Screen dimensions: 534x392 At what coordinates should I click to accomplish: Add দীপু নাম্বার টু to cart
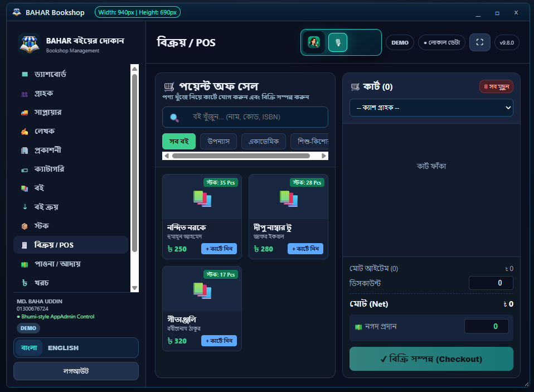click(305, 249)
